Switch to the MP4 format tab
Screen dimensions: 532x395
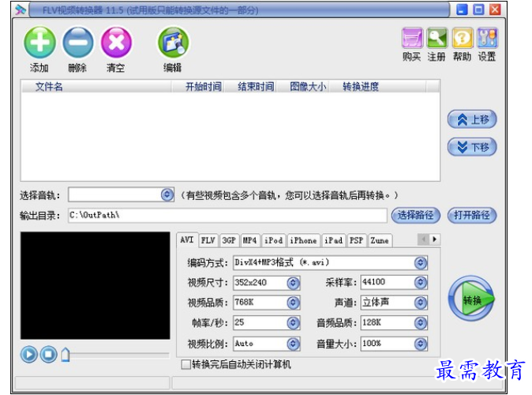click(x=249, y=240)
